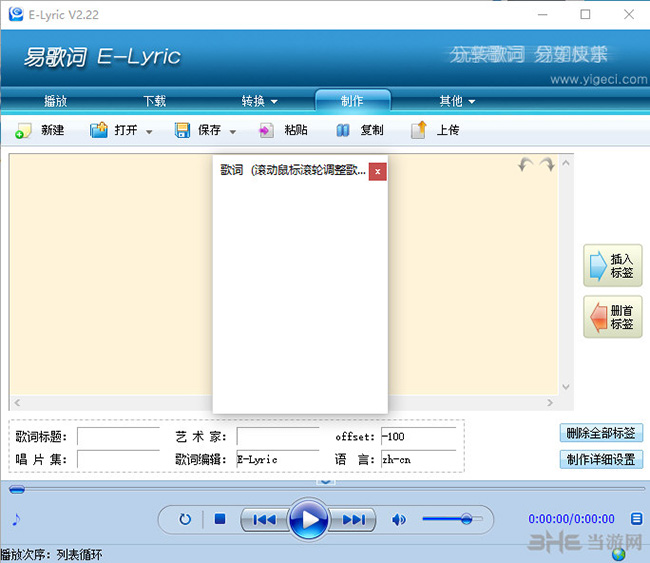Copy lyrics with 复制 button

click(x=359, y=130)
